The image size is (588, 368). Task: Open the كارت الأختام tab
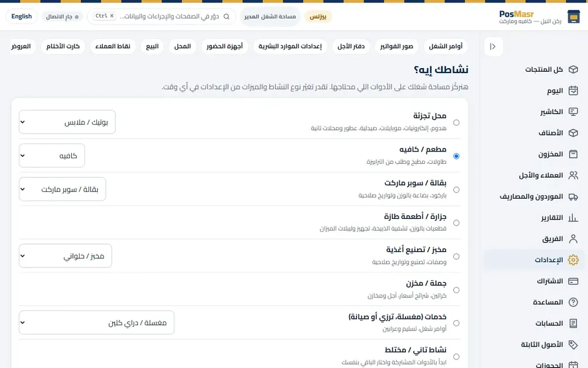(x=63, y=47)
